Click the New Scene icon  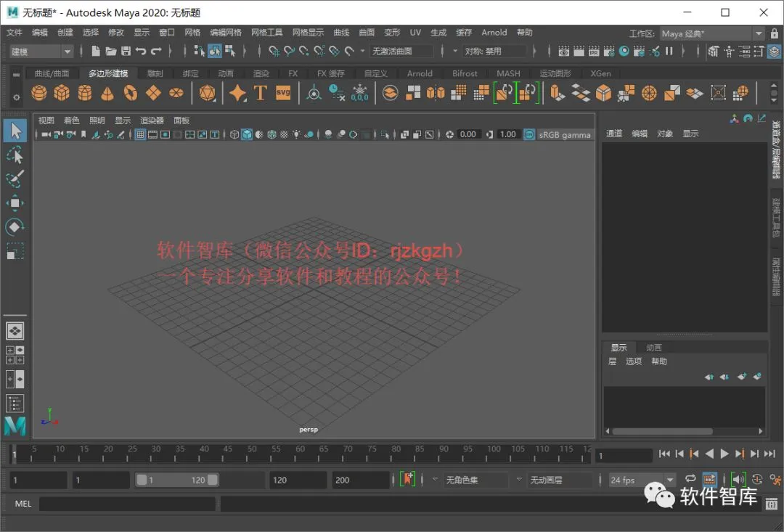pos(96,51)
